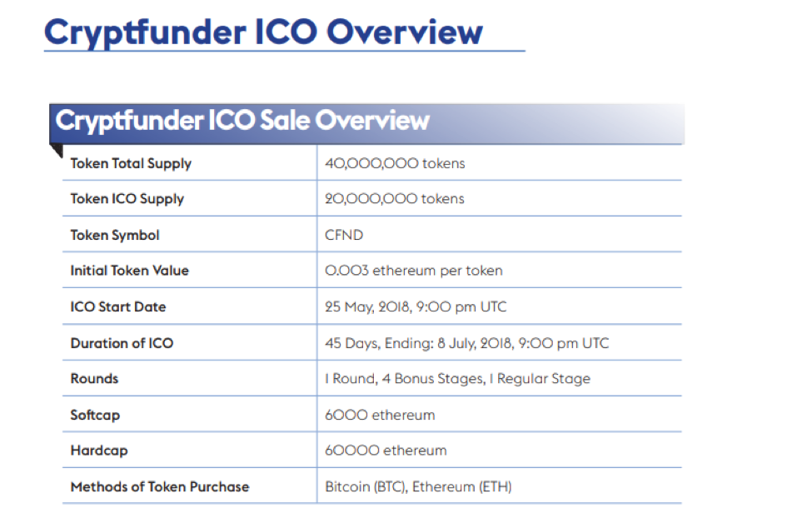Select the Duration of ICO label
The width and height of the screenshot is (812, 528).
point(122,343)
